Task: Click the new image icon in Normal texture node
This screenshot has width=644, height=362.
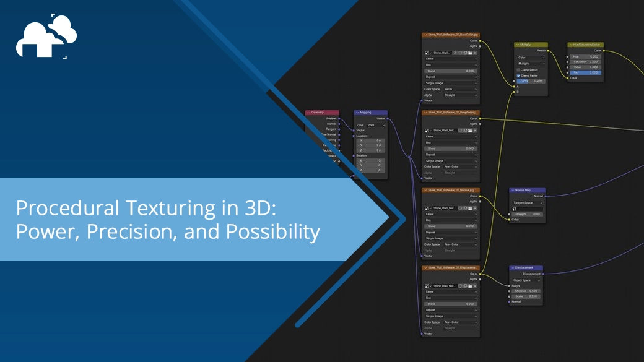Action: tap(465, 208)
